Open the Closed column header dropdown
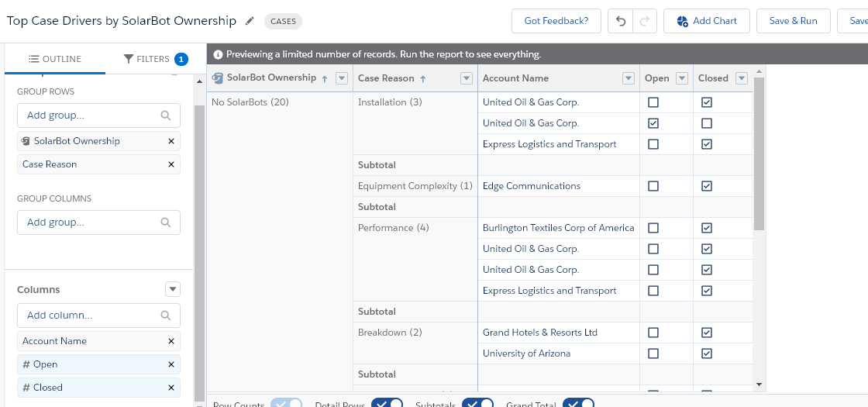 coord(742,78)
